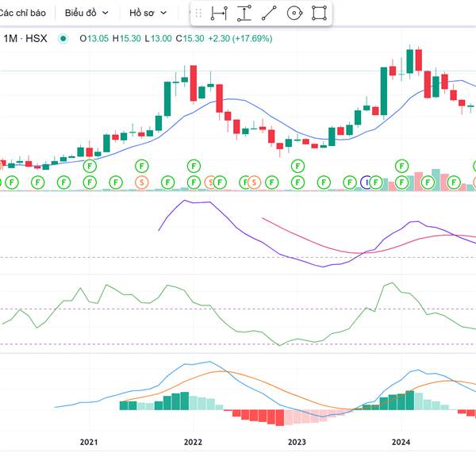476x476 pixels.
Task: Click the low price L13.00
Action: (158, 39)
